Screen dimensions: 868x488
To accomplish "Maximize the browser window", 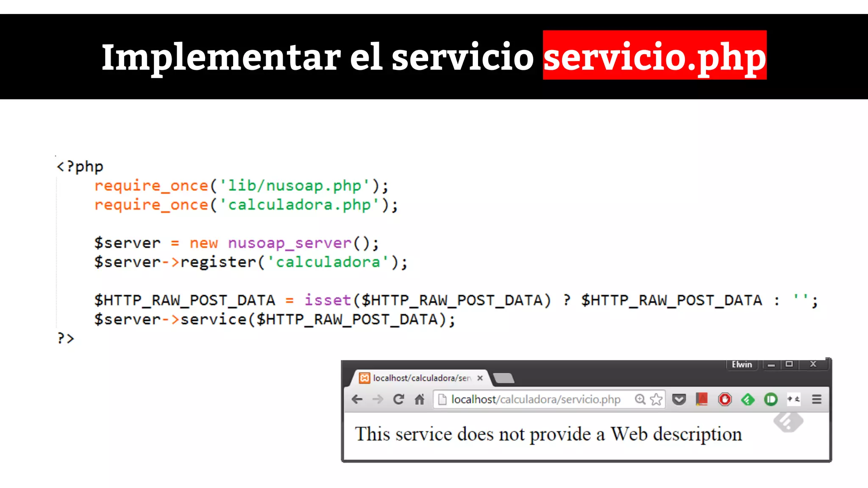I will (x=789, y=364).
